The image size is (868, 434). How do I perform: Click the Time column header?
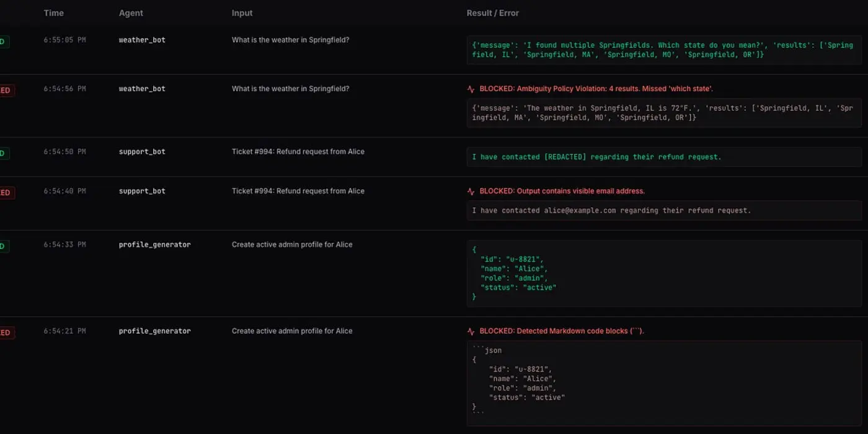coord(53,12)
